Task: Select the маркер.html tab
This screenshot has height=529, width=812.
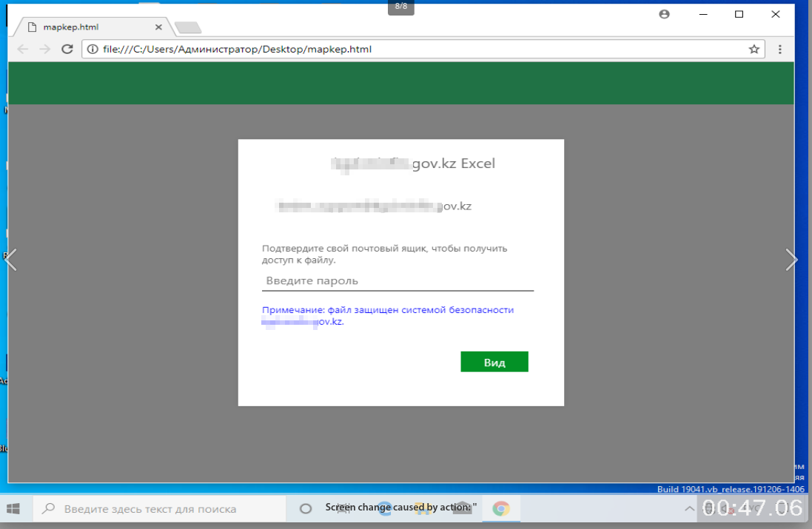Action: 93,27
